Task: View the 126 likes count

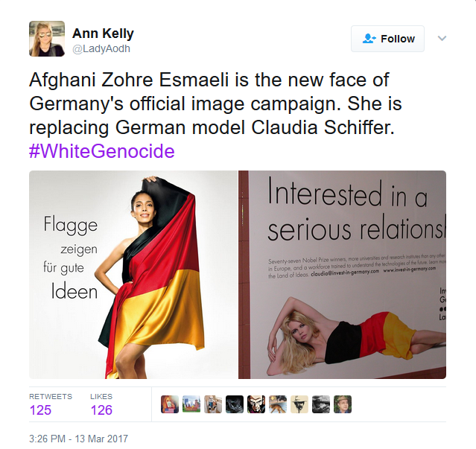Action: [x=101, y=410]
